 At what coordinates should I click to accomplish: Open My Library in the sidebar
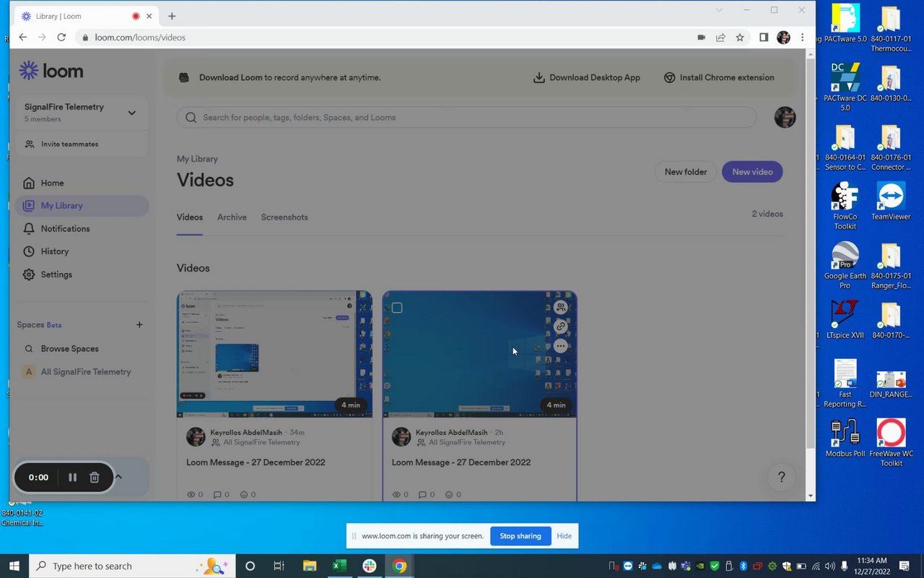(82, 206)
